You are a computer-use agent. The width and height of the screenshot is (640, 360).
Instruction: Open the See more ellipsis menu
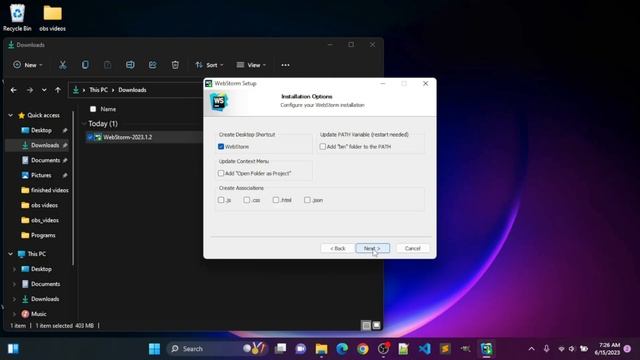pyautogui.click(x=285, y=65)
